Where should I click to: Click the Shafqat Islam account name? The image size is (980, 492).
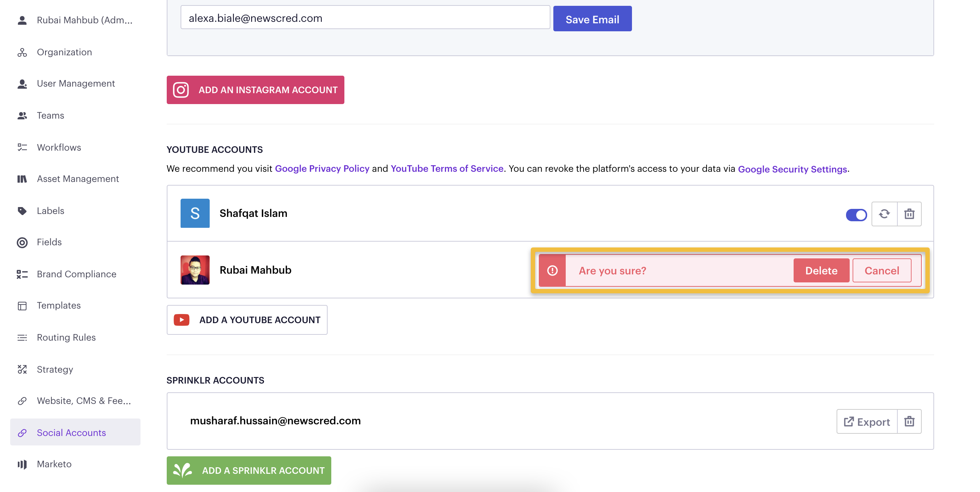253,213
